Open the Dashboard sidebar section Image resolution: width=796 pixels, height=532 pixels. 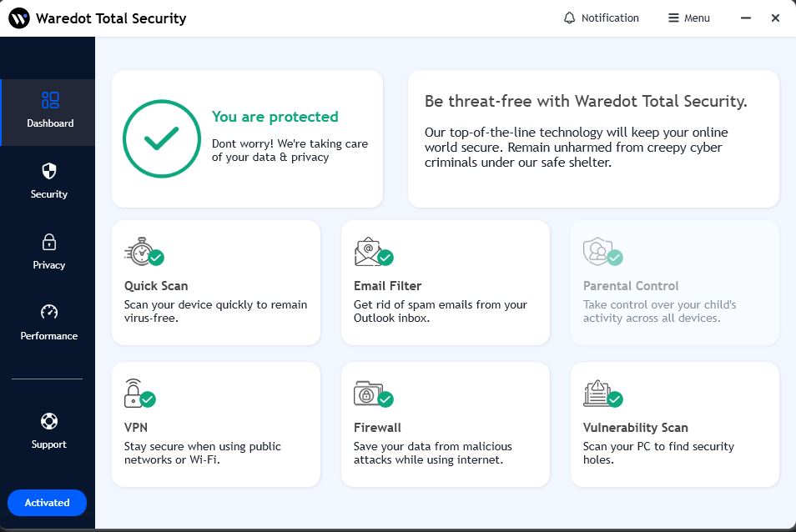point(49,111)
